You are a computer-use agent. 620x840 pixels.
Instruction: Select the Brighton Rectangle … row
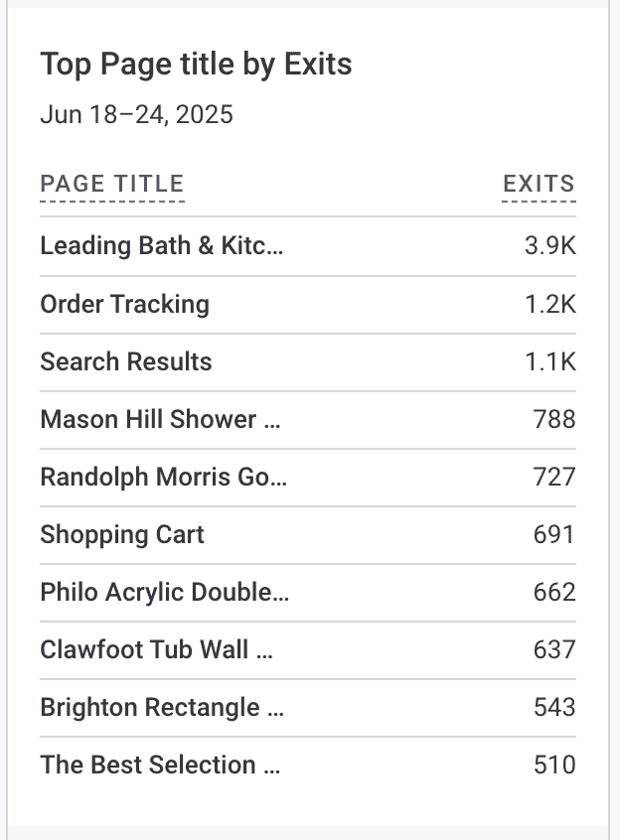click(x=308, y=707)
